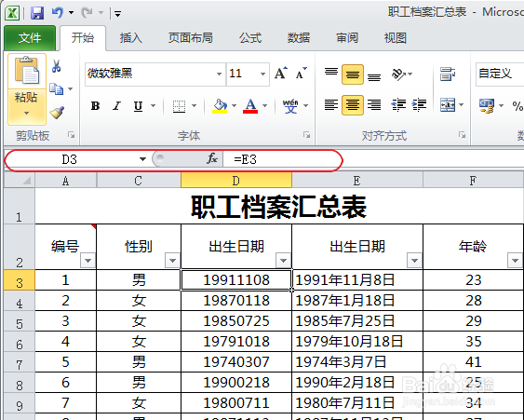Open the 性别 column filter dropdown

tap(173, 261)
